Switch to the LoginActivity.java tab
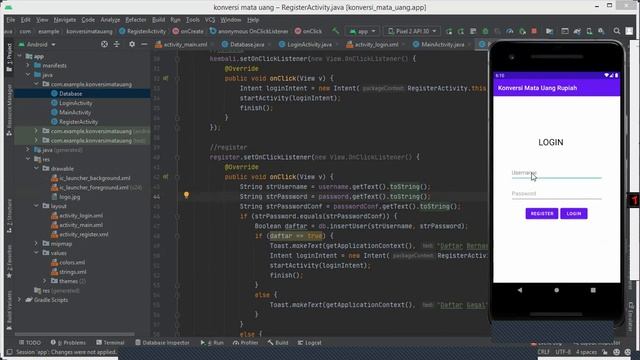The image size is (640, 360). [309, 44]
